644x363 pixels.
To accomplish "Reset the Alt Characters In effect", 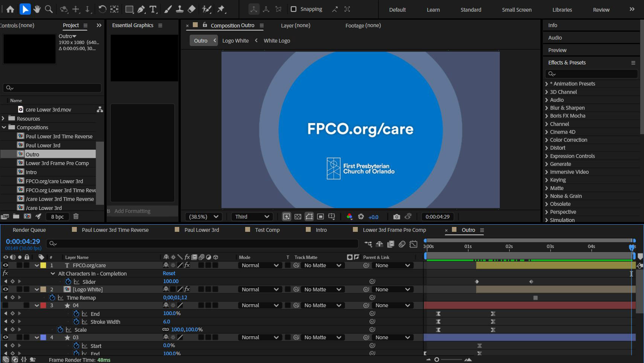I will point(169,273).
